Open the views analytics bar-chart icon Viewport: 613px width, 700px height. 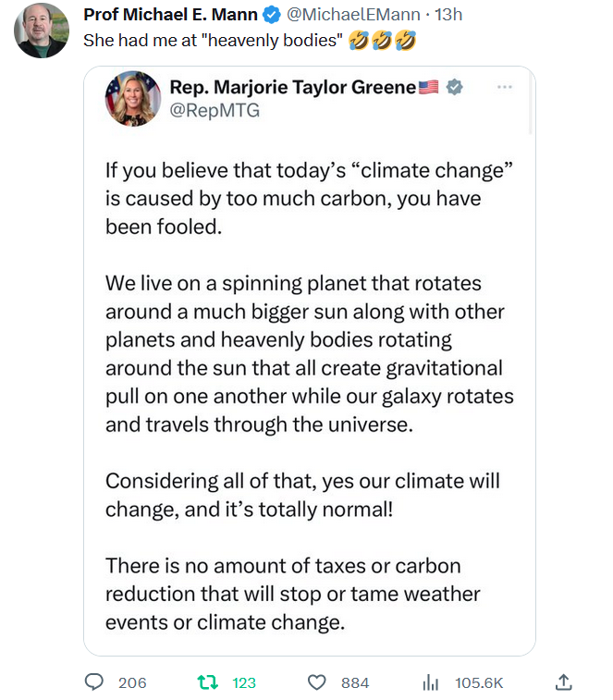pyautogui.click(x=430, y=682)
